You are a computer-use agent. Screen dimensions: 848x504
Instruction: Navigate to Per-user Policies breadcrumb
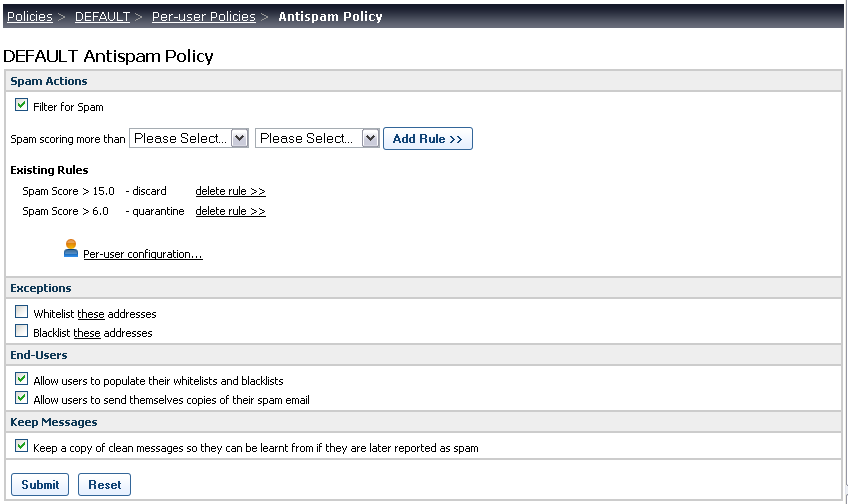pyautogui.click(x=204, y=17)
